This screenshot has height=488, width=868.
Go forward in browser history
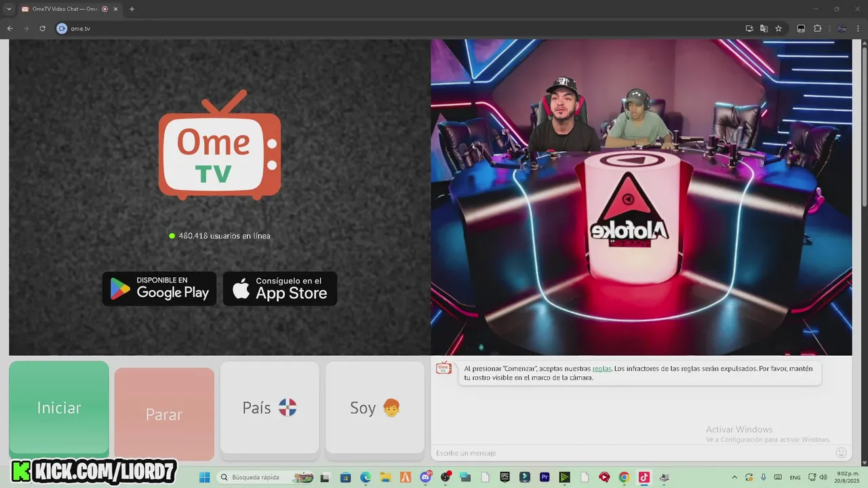pyautogui.click(x=26, y=28)
